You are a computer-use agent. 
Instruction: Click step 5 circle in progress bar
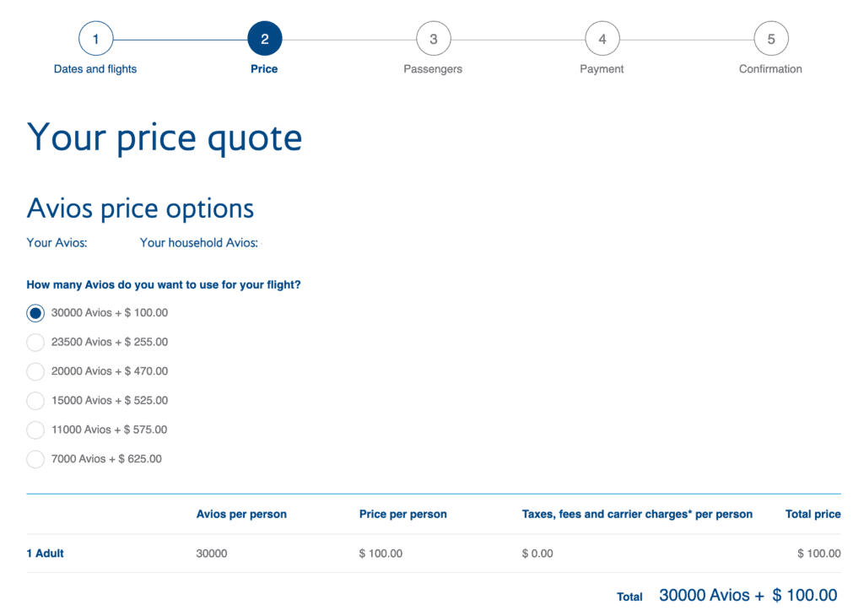770,39
